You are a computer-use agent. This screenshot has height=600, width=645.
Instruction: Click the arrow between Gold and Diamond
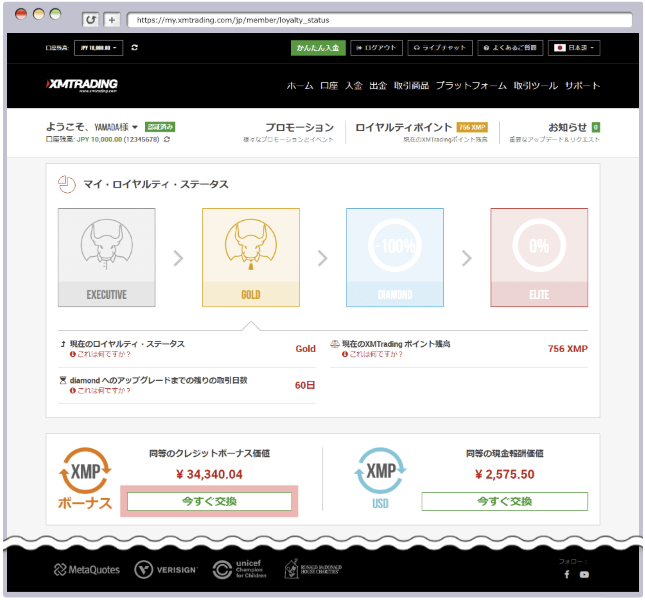tap(323, 258)
